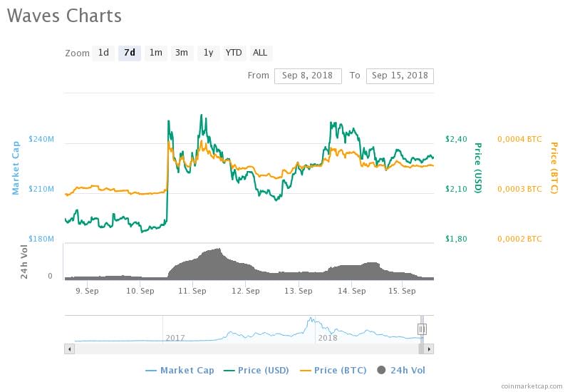This screenshot has width=570, height=392.
Task: Toggle the Market Cap legend series
Action: (x=180, y=371)
